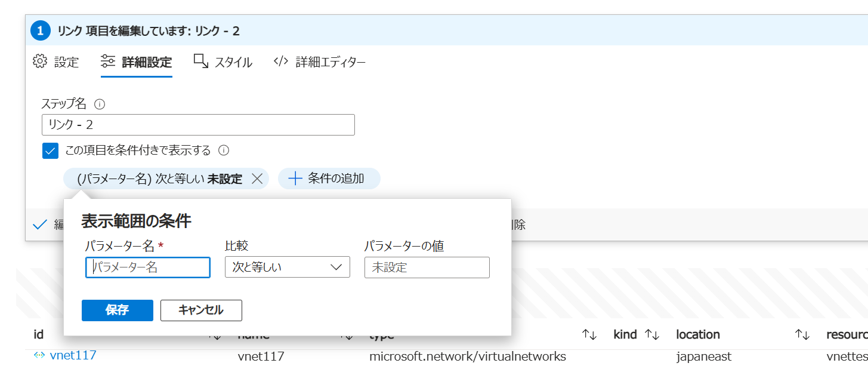Click the パラメーターの値 input box

427,267
